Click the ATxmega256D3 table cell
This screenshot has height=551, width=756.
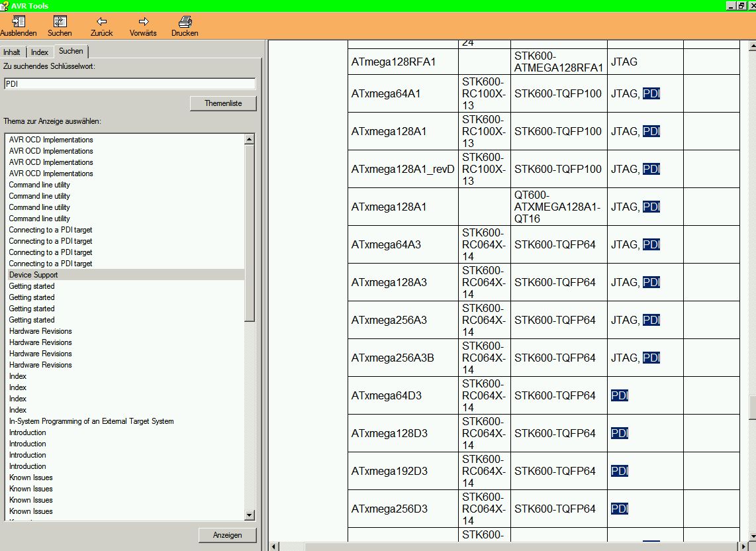(x=402, y=509)
